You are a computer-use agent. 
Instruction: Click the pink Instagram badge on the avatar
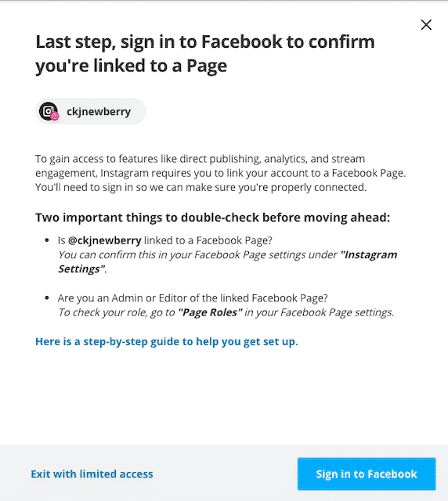pyautogui.click(x=55, y=116)
